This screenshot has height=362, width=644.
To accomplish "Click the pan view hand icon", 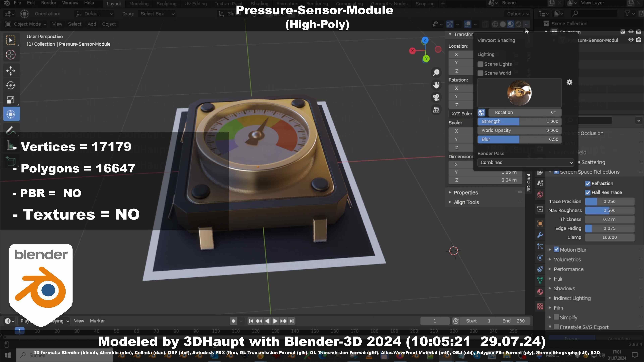I will (x=436, y=85).
